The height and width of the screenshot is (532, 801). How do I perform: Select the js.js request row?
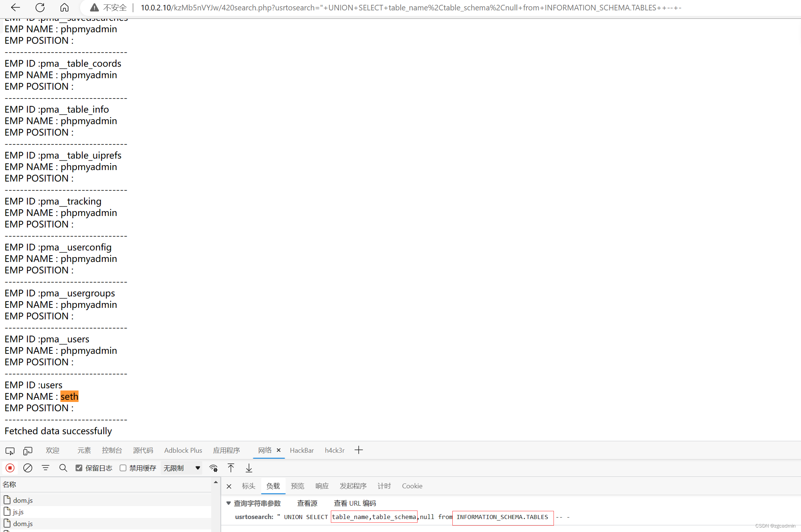pos(106,512)
